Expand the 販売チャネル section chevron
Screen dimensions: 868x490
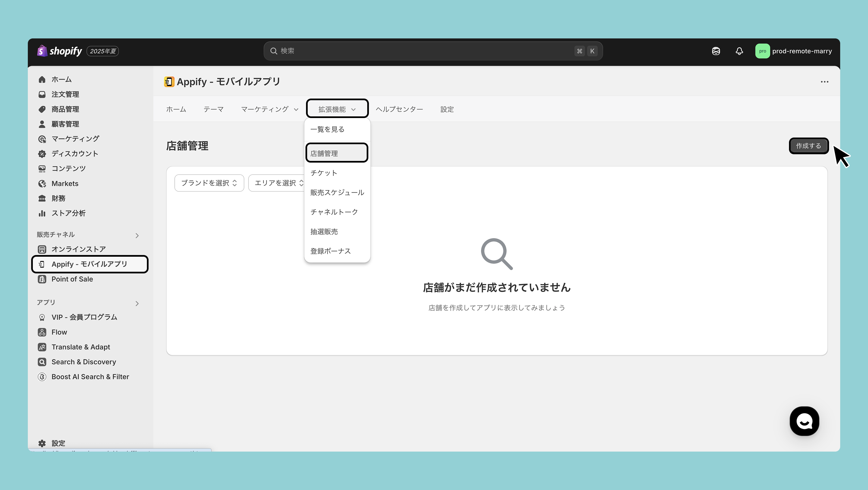click(137, 235)
